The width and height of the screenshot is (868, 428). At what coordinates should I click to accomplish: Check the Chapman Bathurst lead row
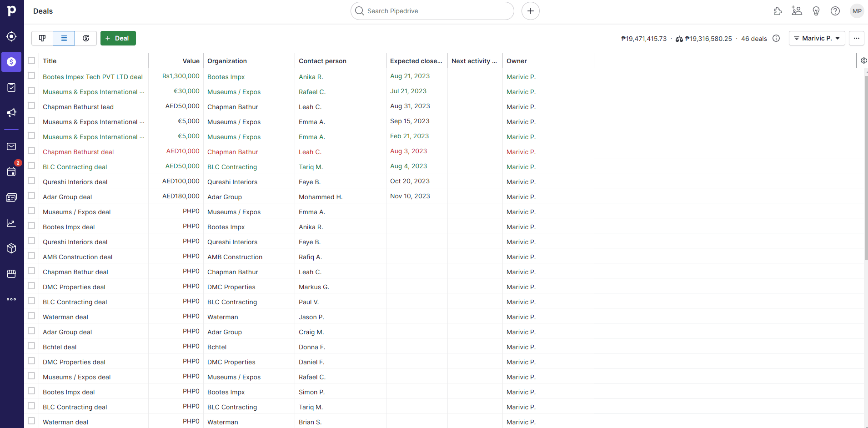click(x=31, y=106)
